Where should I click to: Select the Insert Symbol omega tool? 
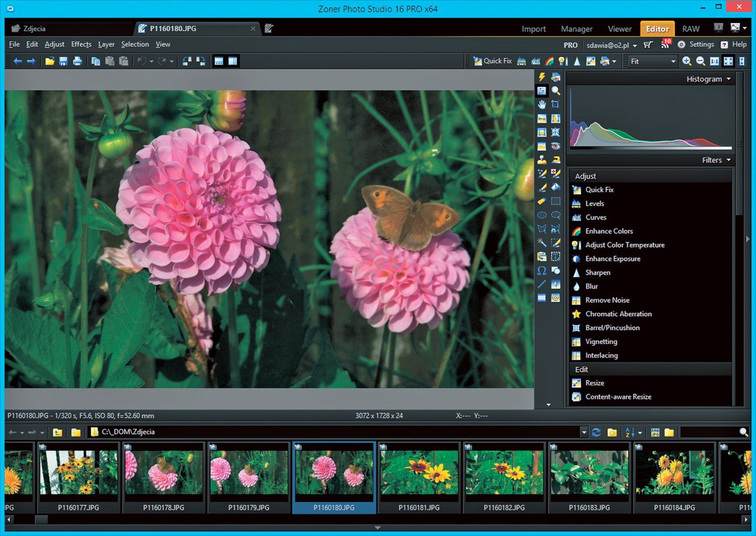tap(542, 270)
